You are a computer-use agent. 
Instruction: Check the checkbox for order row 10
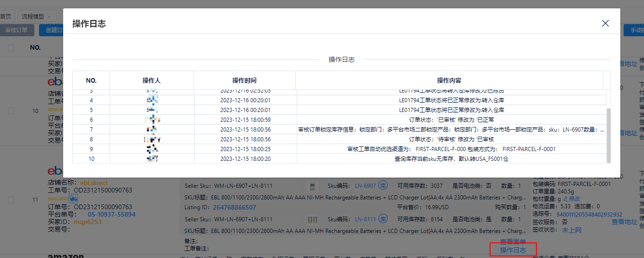[x=11, y=111]
